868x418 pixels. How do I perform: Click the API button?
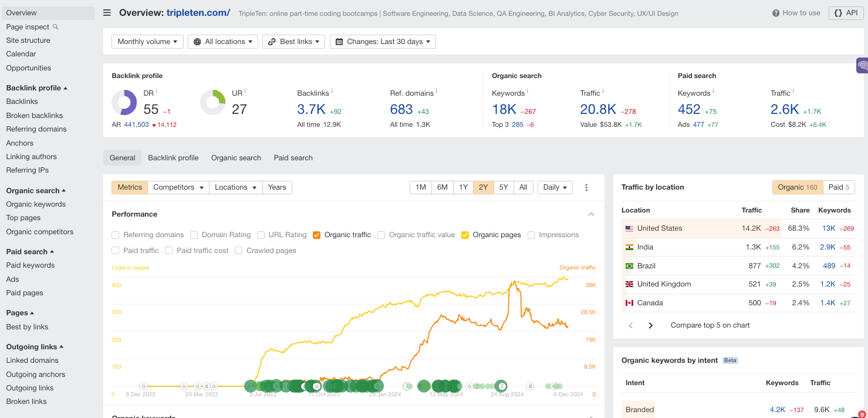(846, 13)
